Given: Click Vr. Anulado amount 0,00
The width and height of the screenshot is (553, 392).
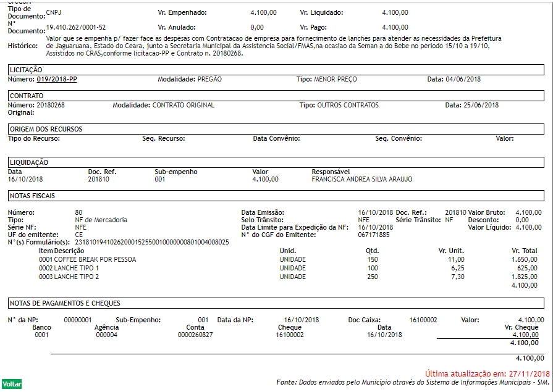Looking at the screenshot, I should pyautogui.click(x=257, y=27).
